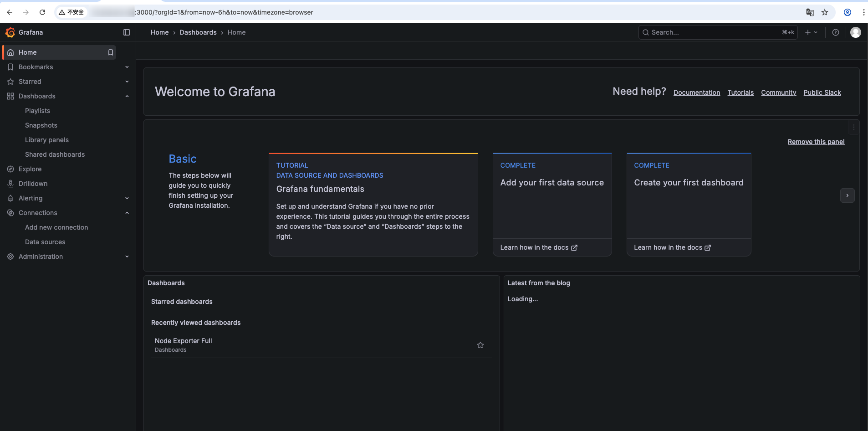Select Data sources under Connections
This screenshot has width=868, height=431.
tap(45, 242)
